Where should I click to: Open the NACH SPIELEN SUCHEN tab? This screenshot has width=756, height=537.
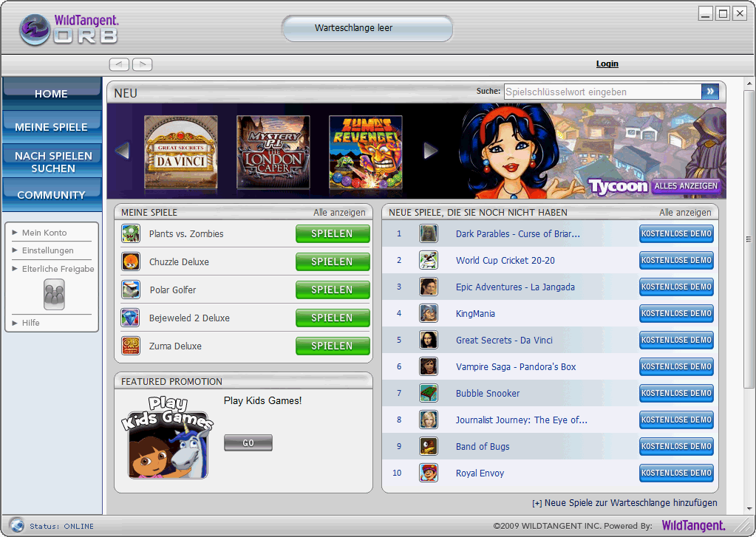pos(52,160)
